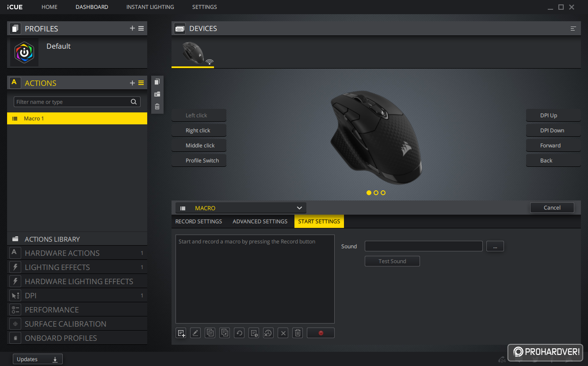
Task: Add a new profile with the plus icon
Action: click(132, 28)
